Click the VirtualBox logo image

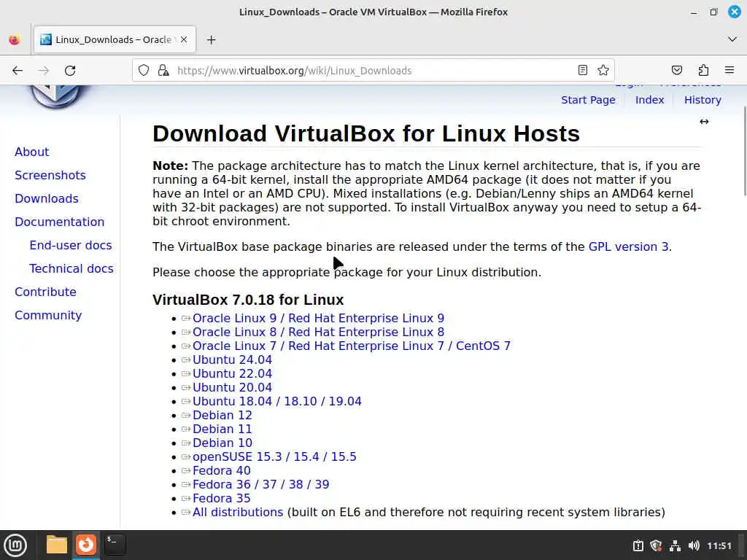55,97
